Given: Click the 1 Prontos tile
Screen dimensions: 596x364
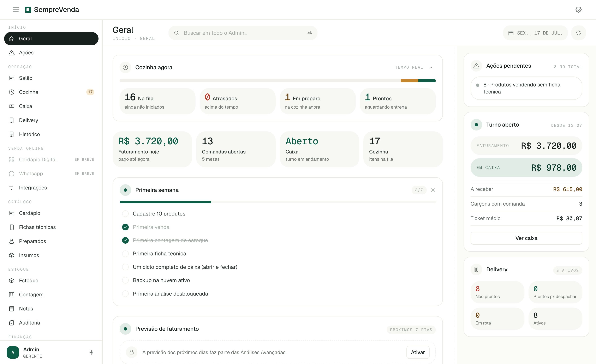Looking at the screenshot, I should (398, 101).
